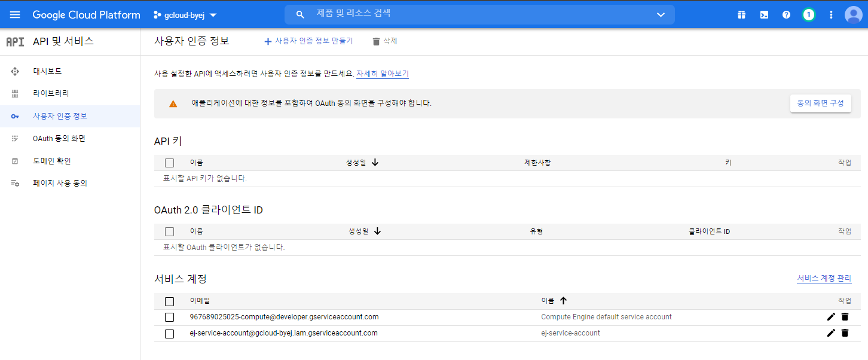Delete the Compute Engine default service account
Image resolution: width=868 pixels, height=360 pixels.
click(x=845, y=317)
